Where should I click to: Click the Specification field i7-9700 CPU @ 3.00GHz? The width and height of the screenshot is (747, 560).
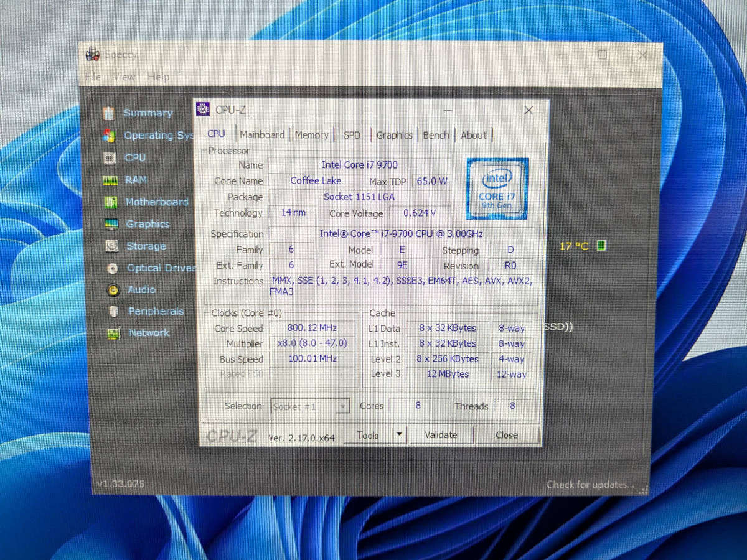coord(402,234)
